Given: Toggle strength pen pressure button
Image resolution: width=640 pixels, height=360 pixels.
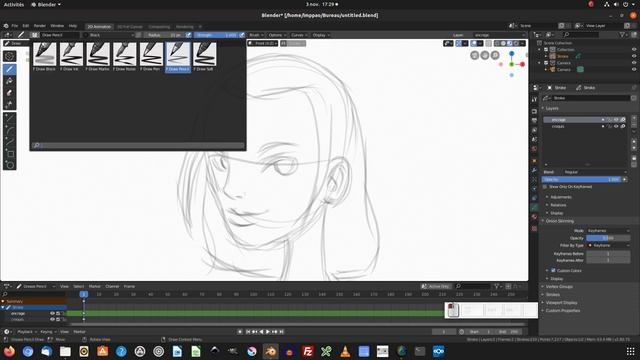Looking at the screenshot, I should (242, 35).
